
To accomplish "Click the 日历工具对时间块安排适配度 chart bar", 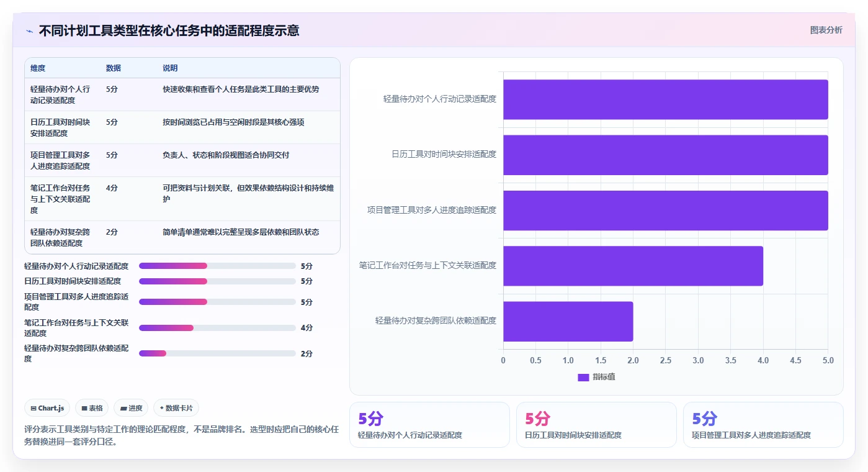I will click(665, 155).
